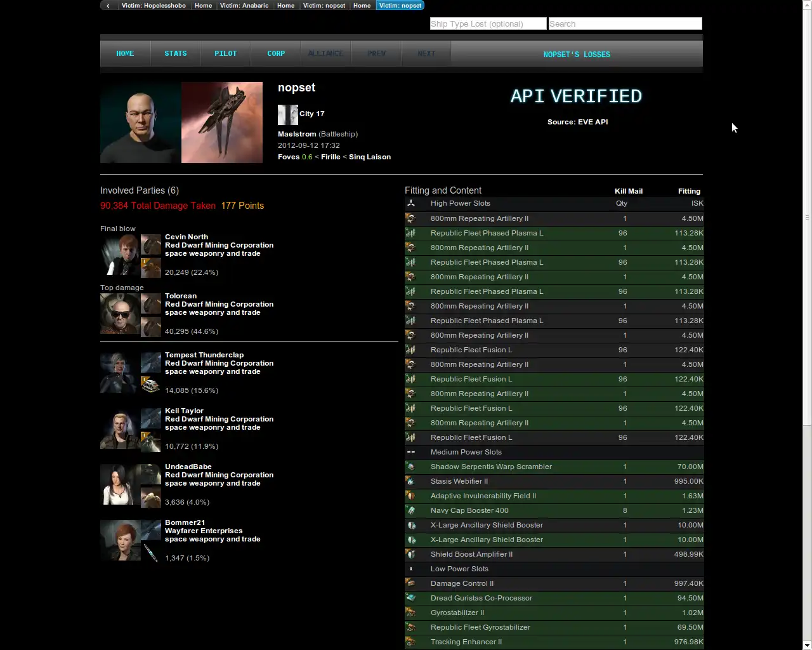
Task: Click the Adaptive Invulnerability Field II icon
Action: click(411, 496)
